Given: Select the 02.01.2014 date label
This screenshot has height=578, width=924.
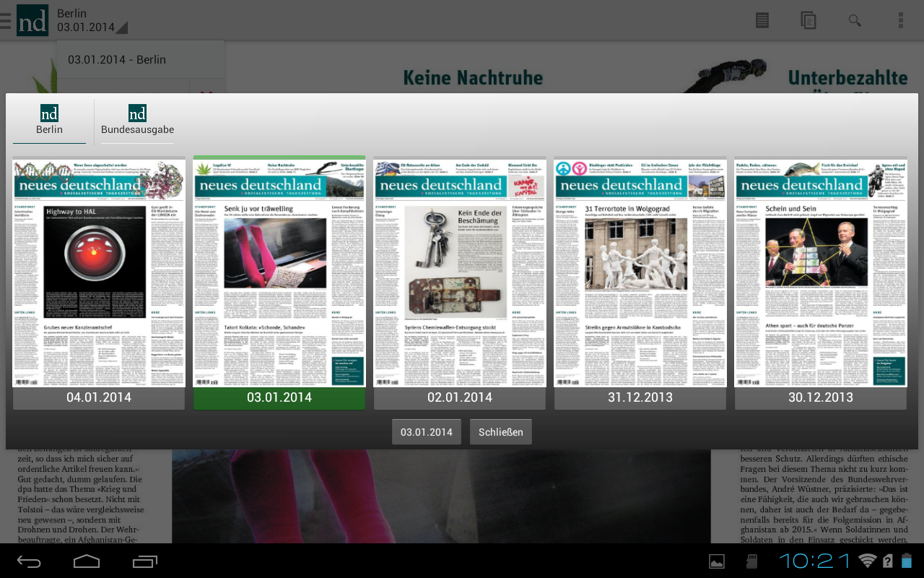Looking at the screenshot, I should (x=460, y=398).
